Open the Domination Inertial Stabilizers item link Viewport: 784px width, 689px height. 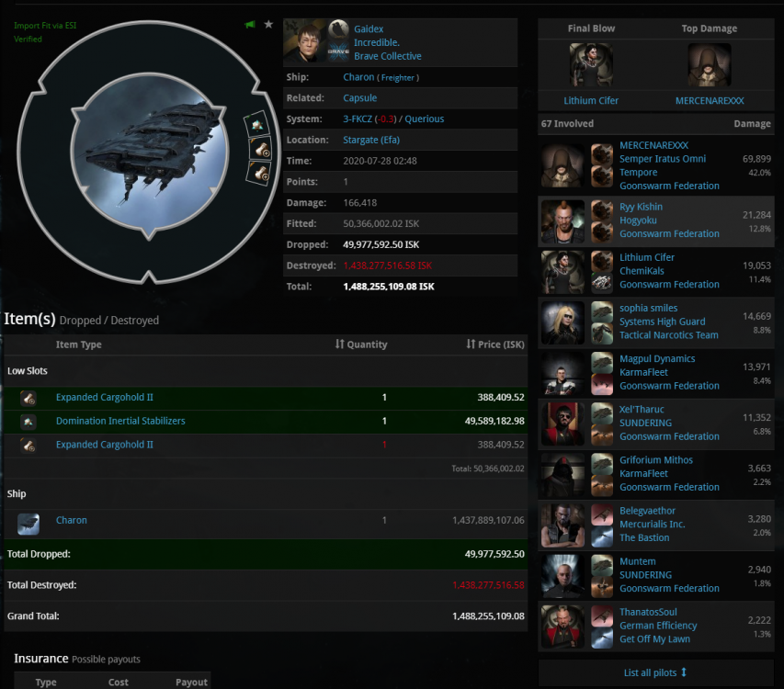pos(120,422)
